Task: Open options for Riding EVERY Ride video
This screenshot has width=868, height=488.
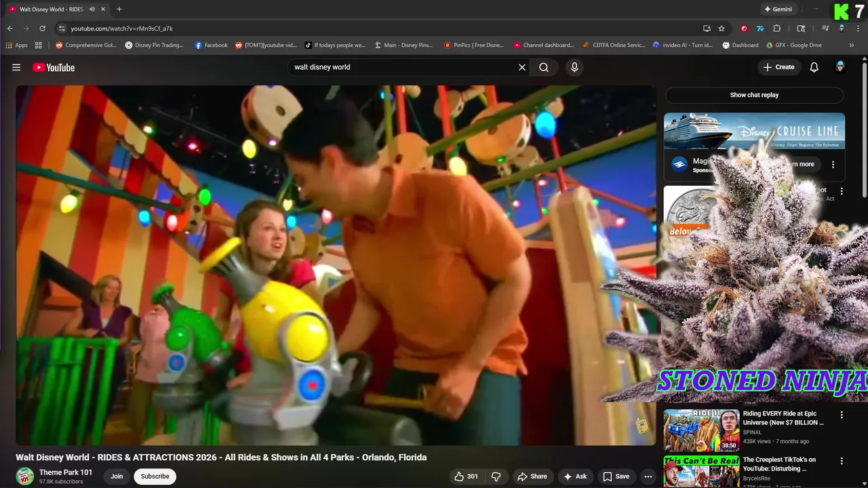Action: click(x=842, y=415)
